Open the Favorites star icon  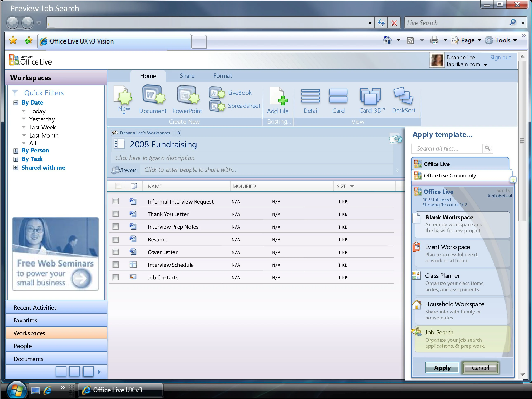(x=13, y=40)
